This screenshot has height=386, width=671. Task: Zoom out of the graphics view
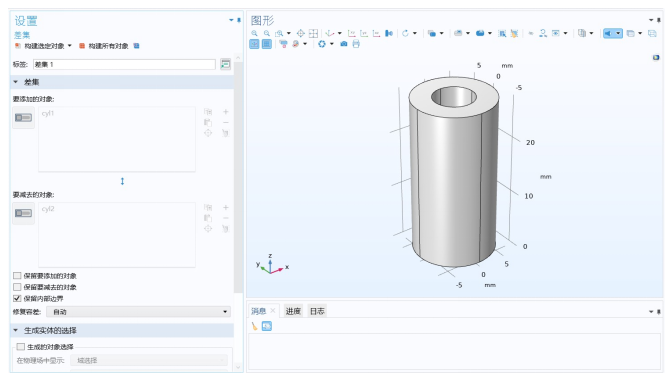(267, 33)
